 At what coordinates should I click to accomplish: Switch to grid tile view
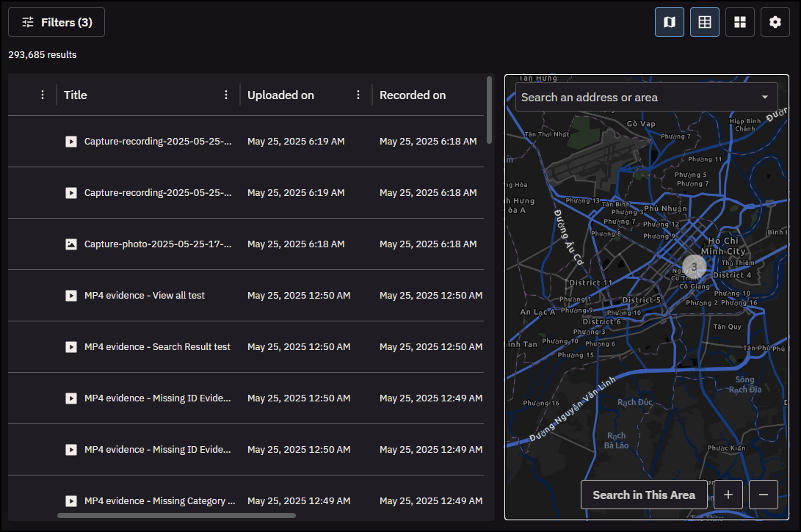pos(740,22)
